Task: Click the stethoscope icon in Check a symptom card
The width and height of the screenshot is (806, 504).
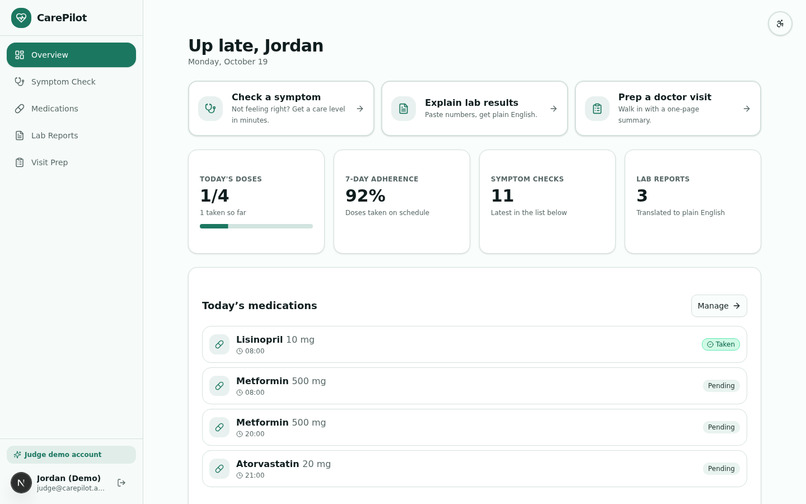Action: 210,109
